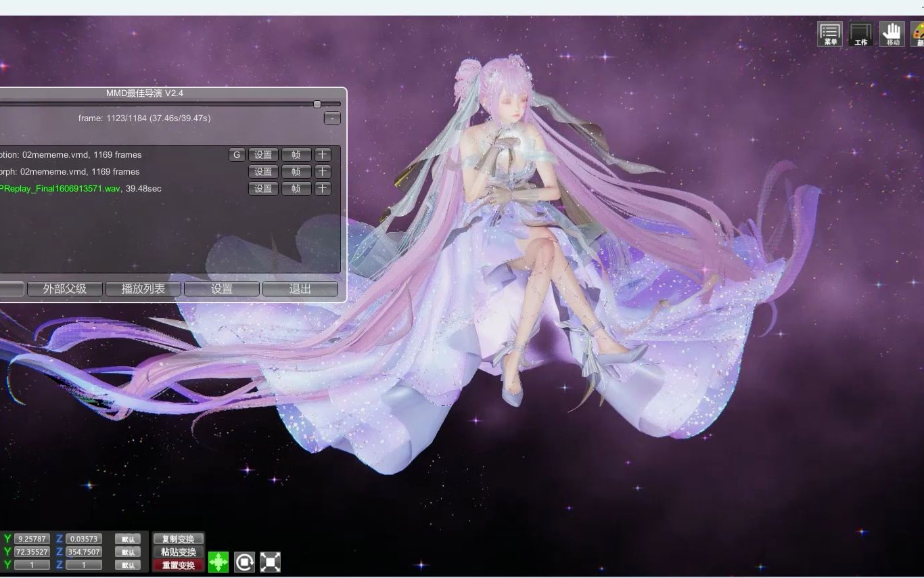Viewport: 924px width, 578px height.
Task: Click Y field showing 9.25787
Action: [x=32, y=539]
